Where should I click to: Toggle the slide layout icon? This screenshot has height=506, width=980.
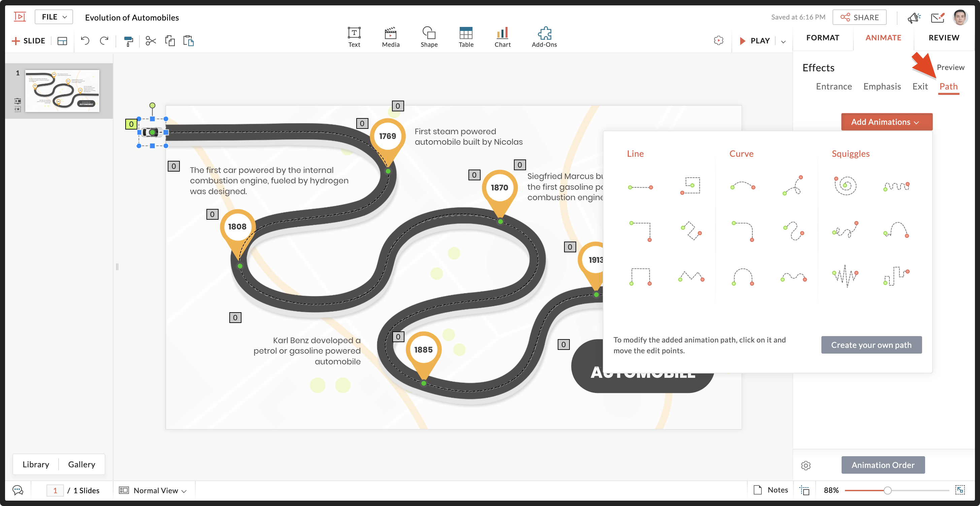(x=62, y=41)
